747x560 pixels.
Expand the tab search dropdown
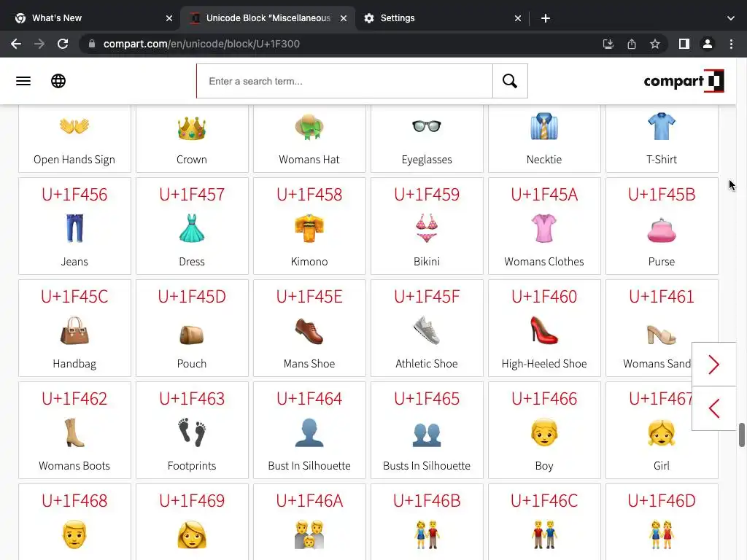tap(730, 18)
